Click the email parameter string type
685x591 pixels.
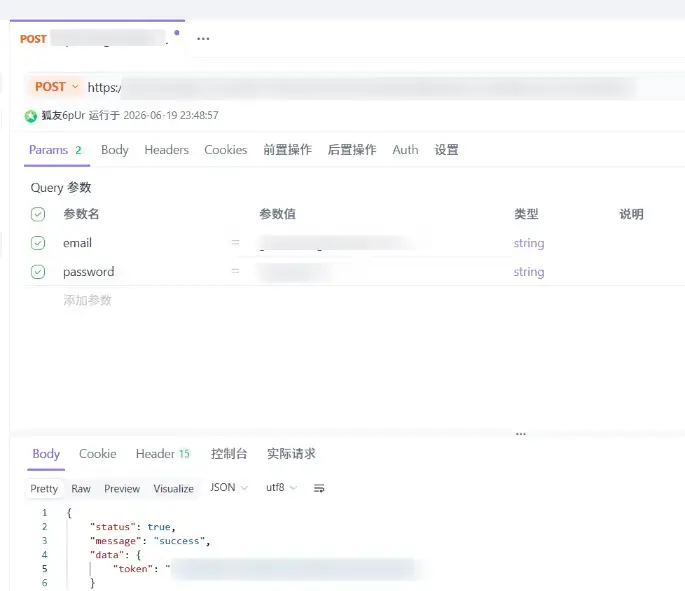coord(529,243)
